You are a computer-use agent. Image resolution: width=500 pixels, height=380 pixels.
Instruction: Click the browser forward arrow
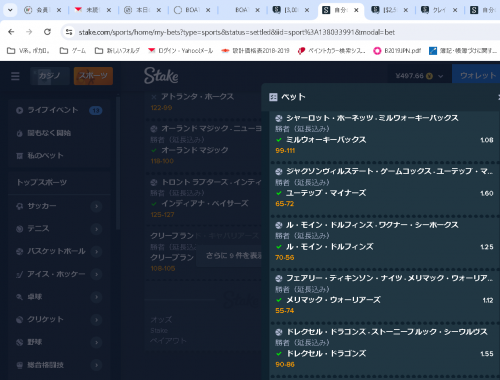[x=29, y=32]
